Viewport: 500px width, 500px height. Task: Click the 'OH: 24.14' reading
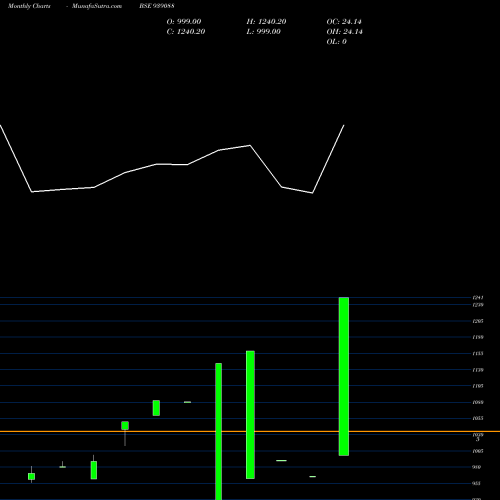pos(345,31)
